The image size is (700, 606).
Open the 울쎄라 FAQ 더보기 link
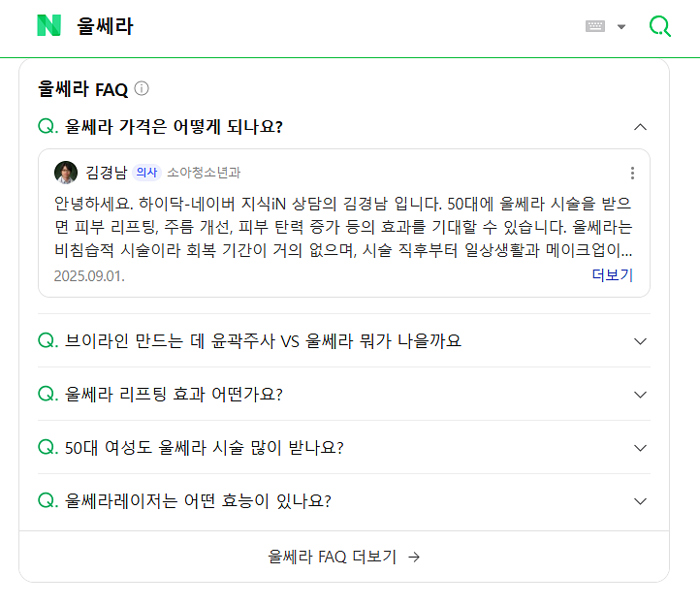(x=332, y=557)
